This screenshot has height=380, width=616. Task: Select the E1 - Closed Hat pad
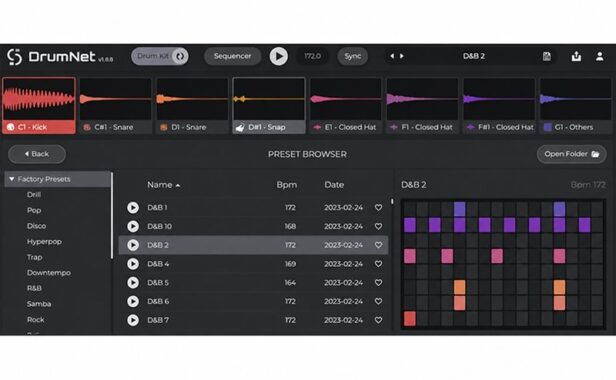point(345,106)
